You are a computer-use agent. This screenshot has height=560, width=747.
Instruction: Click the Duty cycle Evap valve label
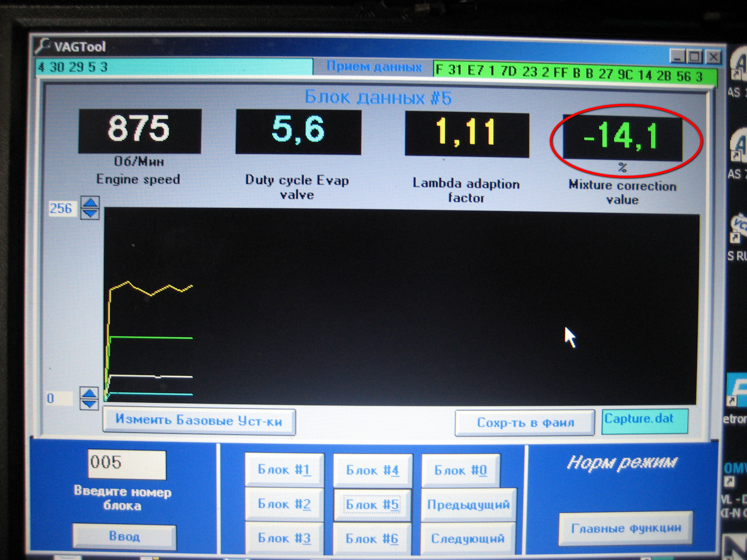coord(297,187)
